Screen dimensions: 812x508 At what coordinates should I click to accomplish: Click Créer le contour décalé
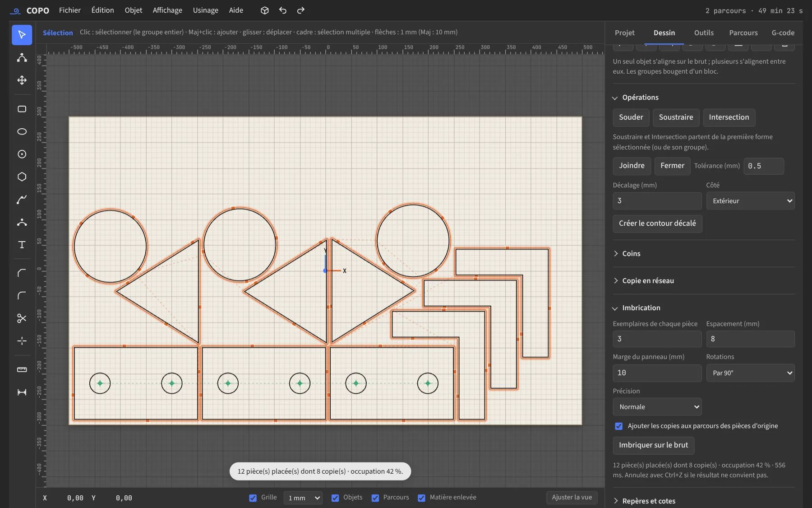[x=657, y=224]
